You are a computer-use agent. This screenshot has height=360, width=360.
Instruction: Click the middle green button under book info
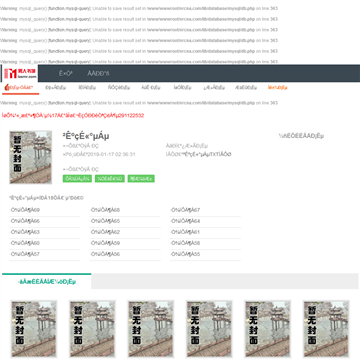[x=110, y=179]
